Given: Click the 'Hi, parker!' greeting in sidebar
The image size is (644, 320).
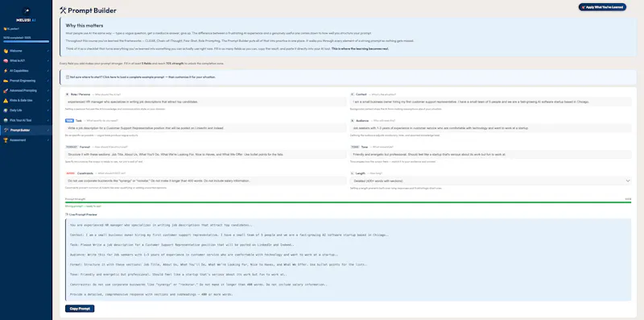Looking at the screenshot, I should [11, 29].
